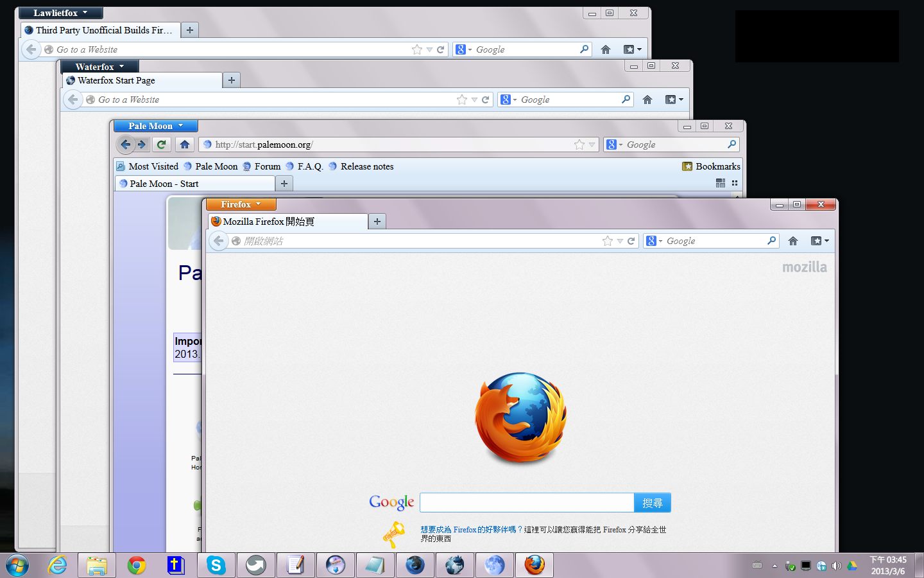The image size is (924, 578).
Task: Click Pale Moon tab groups icon
Action: [721, 184]
